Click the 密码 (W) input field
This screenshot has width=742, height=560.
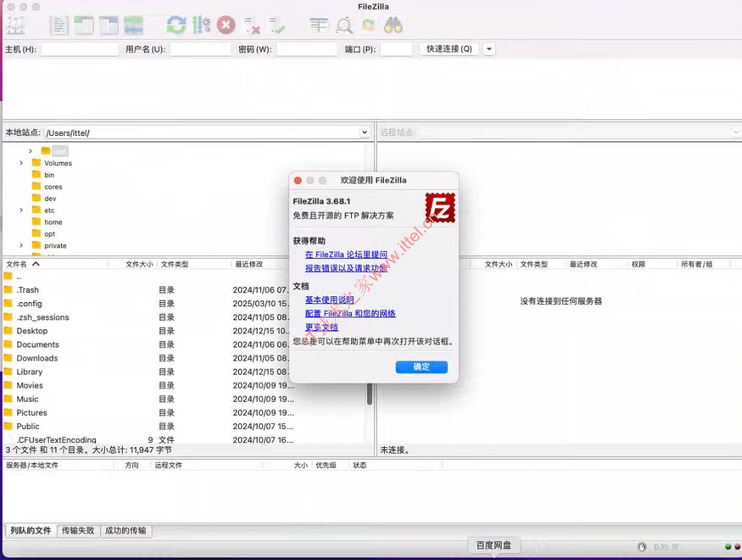click(307, 49)
